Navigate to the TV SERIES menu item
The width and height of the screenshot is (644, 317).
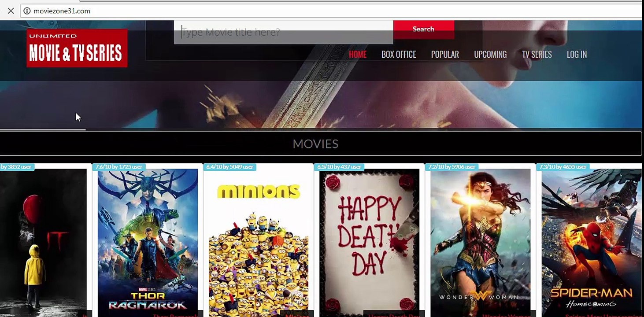(x=537, y=54)
